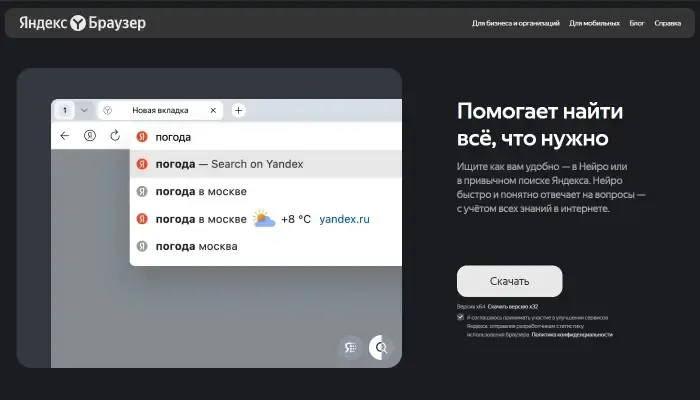This screenshot has height=400, width=700.
Task: Click the round search magnifier button
Action: pyautogui.click(x=381, y=347)
